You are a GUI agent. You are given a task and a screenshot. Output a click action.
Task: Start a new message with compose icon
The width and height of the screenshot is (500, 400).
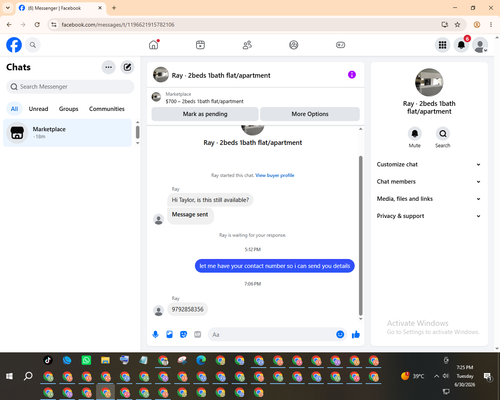click(127, 67)
